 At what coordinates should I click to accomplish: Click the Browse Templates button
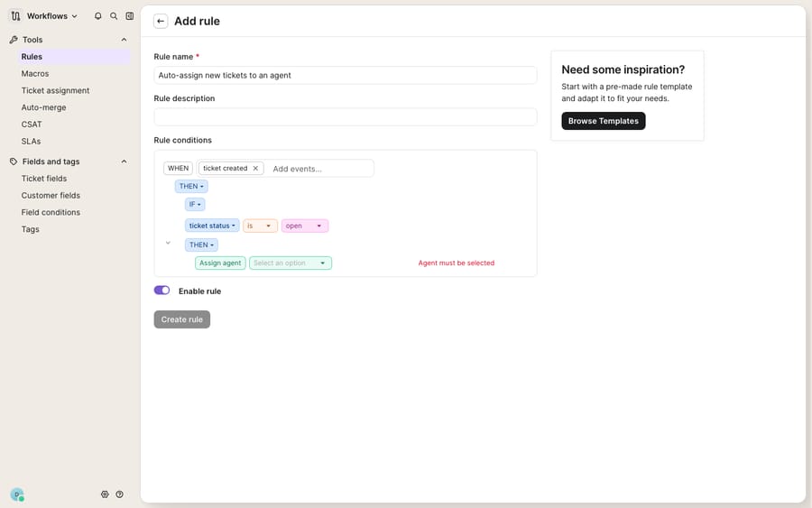[x=604, y=121]
